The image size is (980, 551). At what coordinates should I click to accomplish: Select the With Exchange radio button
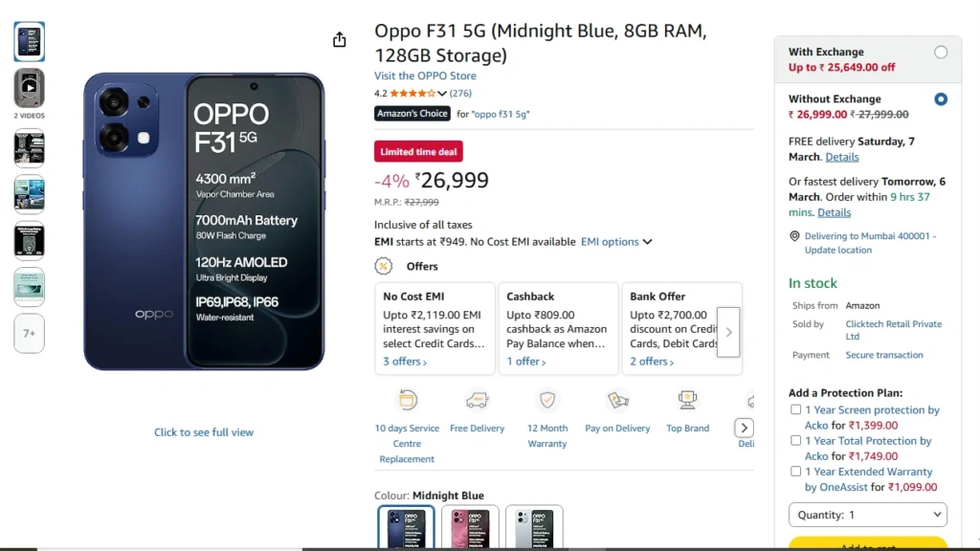(x=941, y=53)
